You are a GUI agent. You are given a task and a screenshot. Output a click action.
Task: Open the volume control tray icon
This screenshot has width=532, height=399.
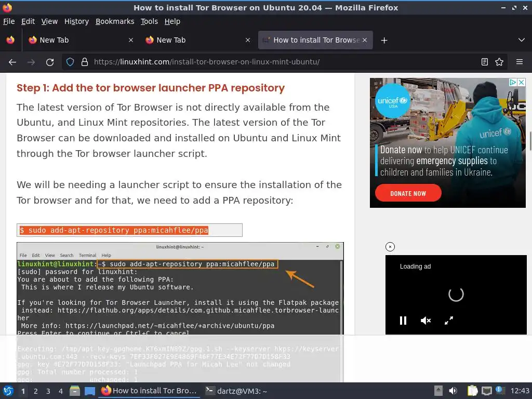(x=453, y=391)
